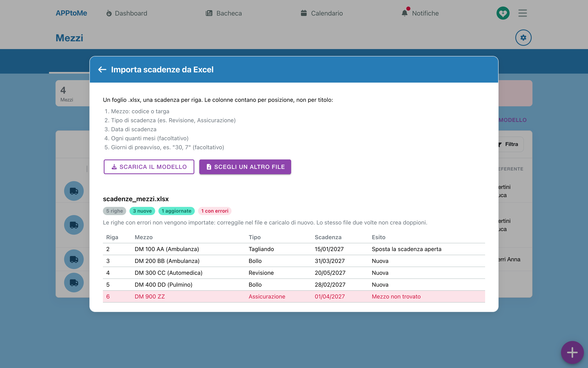Click the 'Scadenza' column header
The height and width of the screenshot is (368, 588).
328,237
